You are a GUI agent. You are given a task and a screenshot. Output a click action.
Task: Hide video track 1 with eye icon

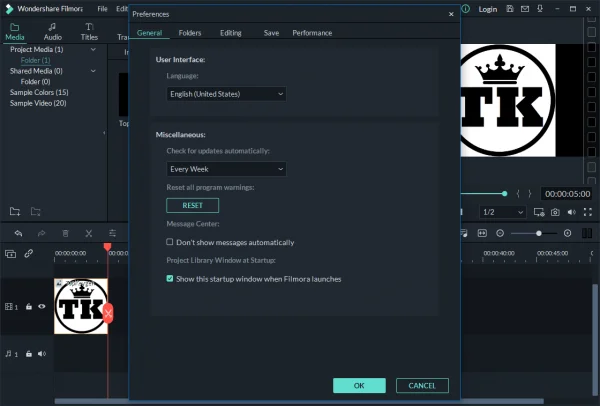pos(42,307)
